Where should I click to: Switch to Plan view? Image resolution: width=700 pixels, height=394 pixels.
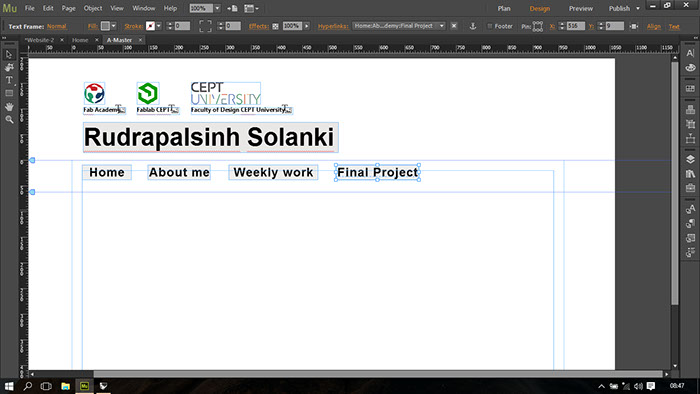504,8
